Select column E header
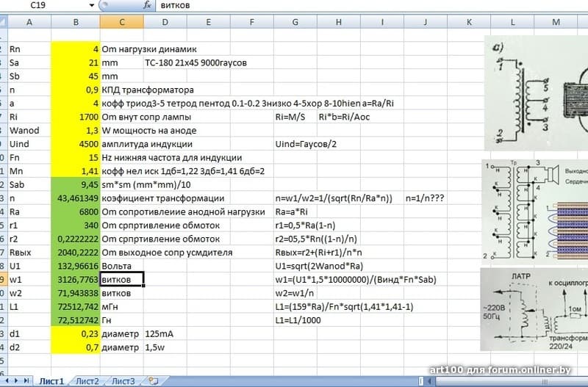The width and height of the screenshot is (588, 387). [x=209, y=22]
